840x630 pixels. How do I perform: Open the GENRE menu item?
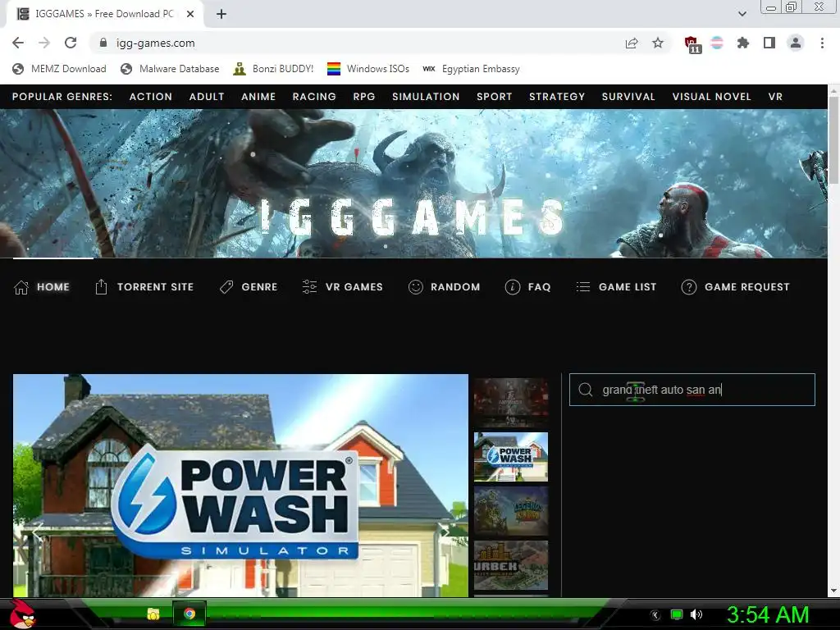[249, 287]
